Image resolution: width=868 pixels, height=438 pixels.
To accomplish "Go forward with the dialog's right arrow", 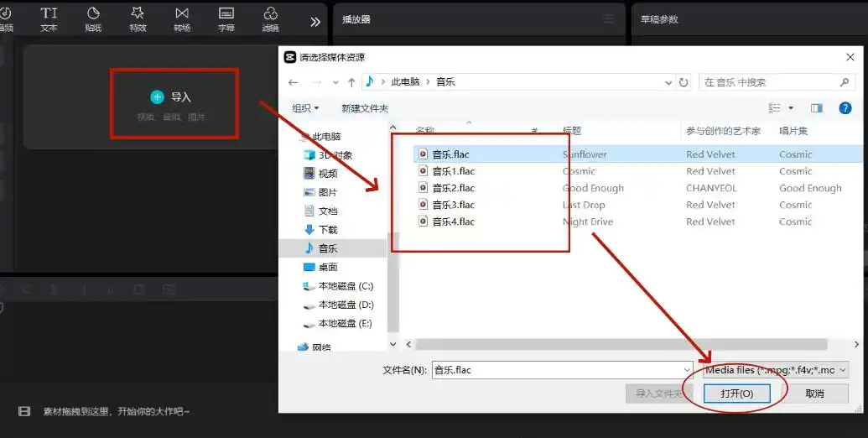I will 317,82.
